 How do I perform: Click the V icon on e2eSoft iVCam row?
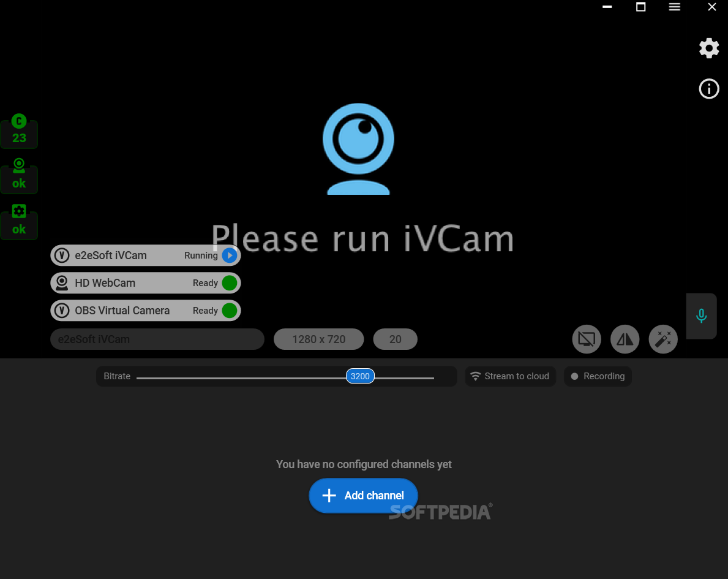click(62, 255)
